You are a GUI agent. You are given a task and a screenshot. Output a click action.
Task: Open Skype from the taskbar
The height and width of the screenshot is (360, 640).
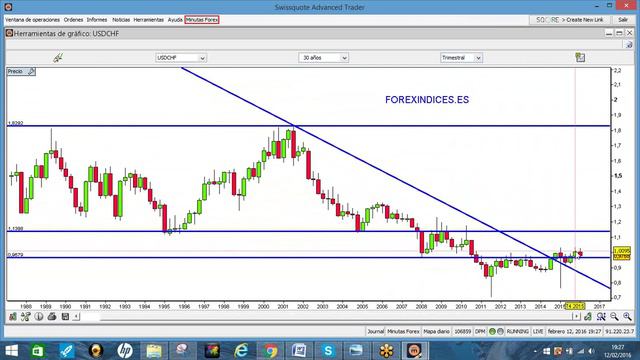[x=328, y=351]
